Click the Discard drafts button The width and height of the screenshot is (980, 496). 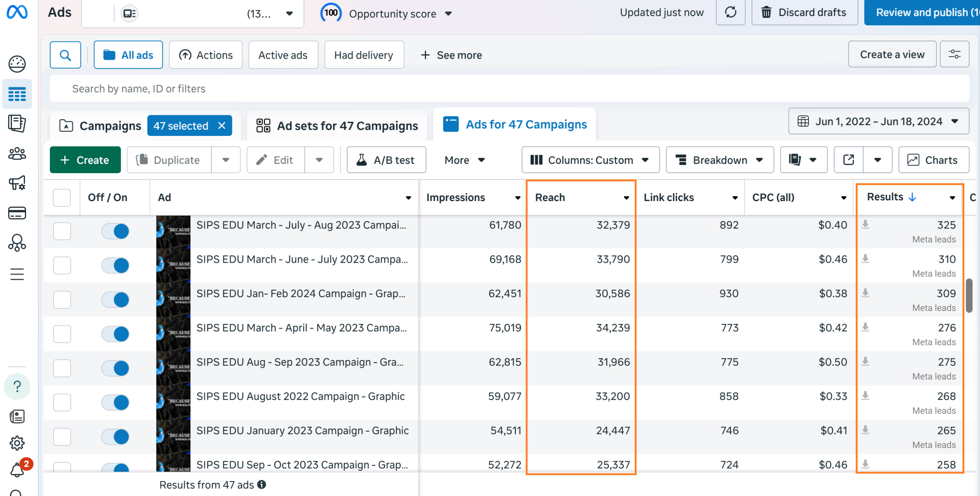pyautogui.click(x=804, y=12)
